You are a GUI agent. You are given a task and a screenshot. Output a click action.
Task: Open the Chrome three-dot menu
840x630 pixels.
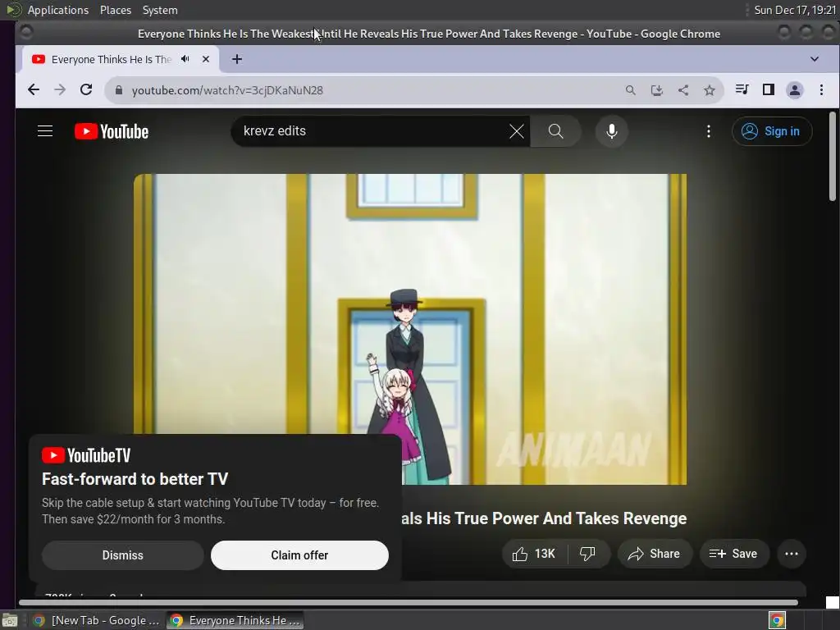point(821,90)
